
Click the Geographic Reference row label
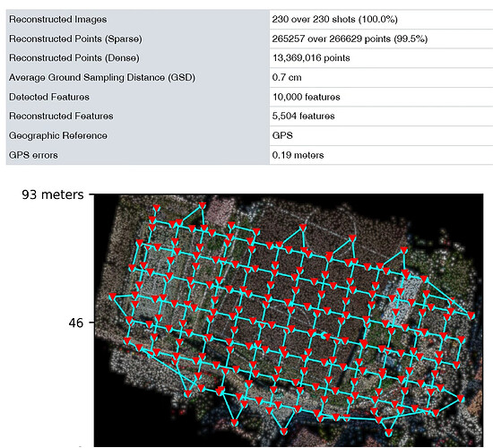pyautogui.click(x=58, y=136)
